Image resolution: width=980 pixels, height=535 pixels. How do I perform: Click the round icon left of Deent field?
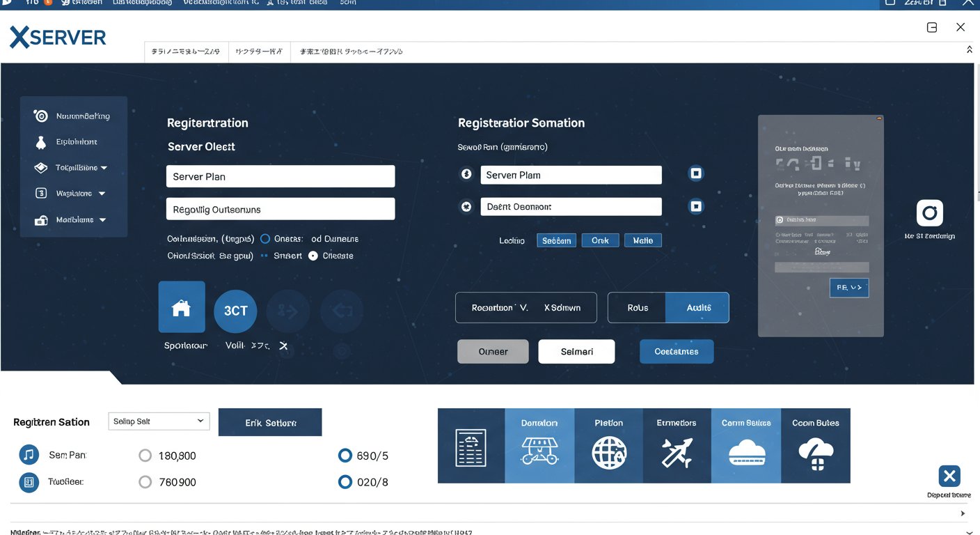pyautogui.click(x=466, y=206)
